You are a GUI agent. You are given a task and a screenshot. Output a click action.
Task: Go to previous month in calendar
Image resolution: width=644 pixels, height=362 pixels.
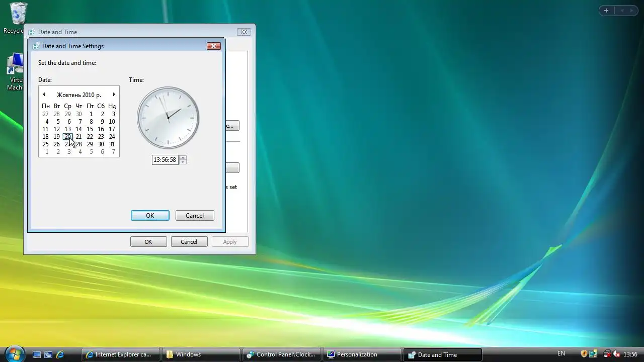(x=44, y=95)
